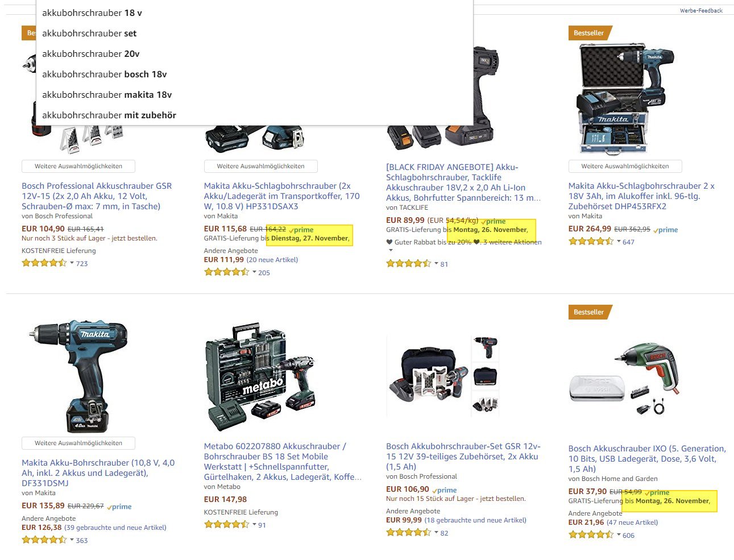Click Weitere Auswahlmöglichkeiten under Makita alu case set

click(x=625, y=166)
